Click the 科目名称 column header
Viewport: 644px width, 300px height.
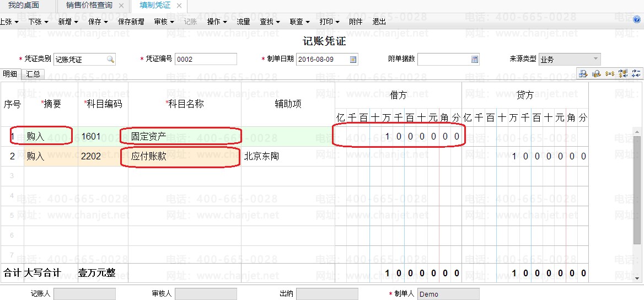coord(185,104)
